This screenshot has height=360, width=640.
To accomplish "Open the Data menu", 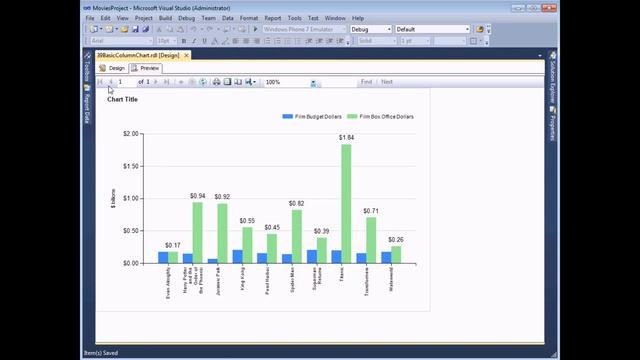I will [x=228, y=18].
